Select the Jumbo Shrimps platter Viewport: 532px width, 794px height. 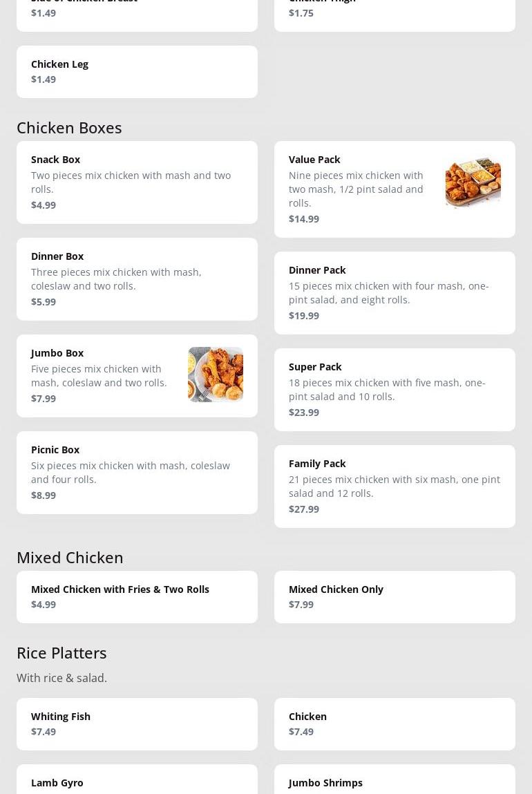pyautogui.click(x=395, y=782)
